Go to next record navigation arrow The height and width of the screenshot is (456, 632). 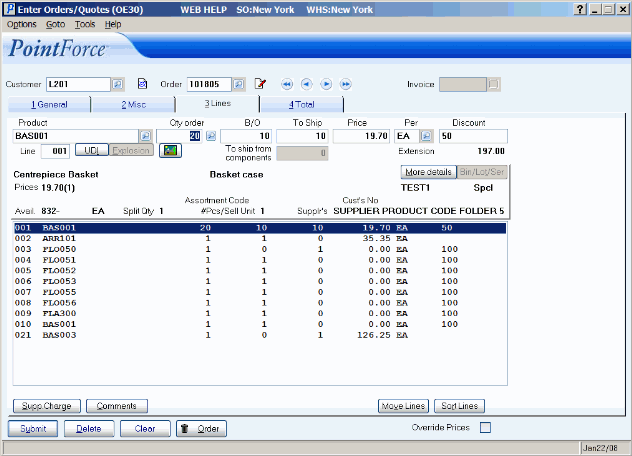326,84
